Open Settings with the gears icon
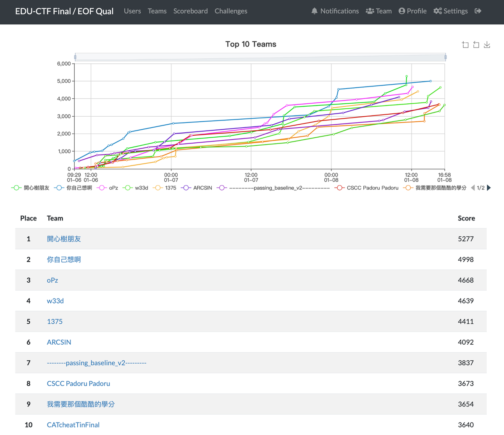The image size is (504, 435). 450,11
